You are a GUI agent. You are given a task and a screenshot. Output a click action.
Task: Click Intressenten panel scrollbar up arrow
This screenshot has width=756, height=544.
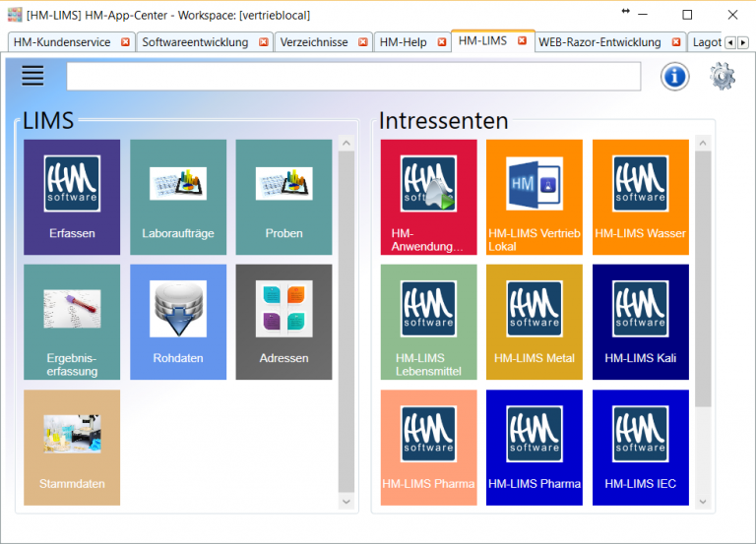pyautogui.click(x=703, y=143)
